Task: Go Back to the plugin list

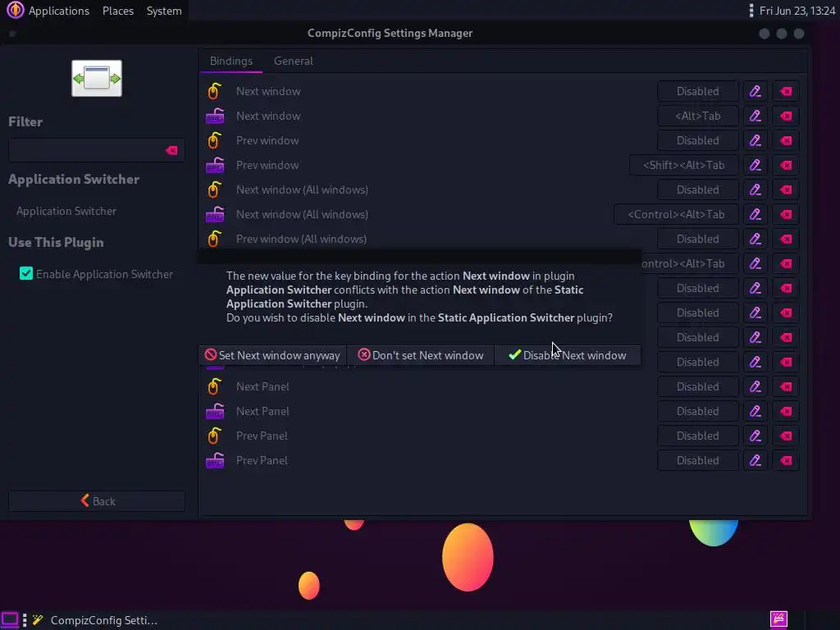Action: [x=97, y=501]
